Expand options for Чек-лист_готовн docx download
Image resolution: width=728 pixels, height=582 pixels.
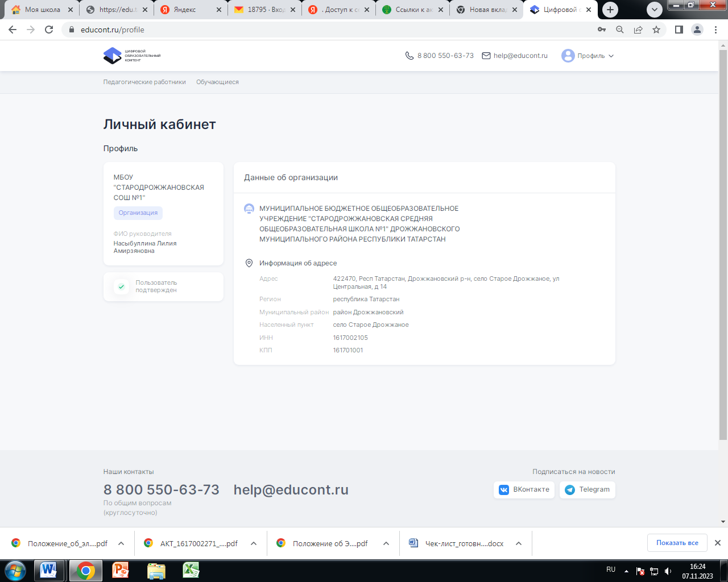pos(519,543)
